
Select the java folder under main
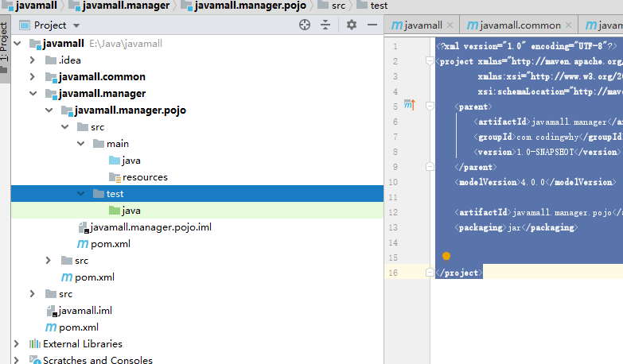pyautogui.click(x=125, y=161)
